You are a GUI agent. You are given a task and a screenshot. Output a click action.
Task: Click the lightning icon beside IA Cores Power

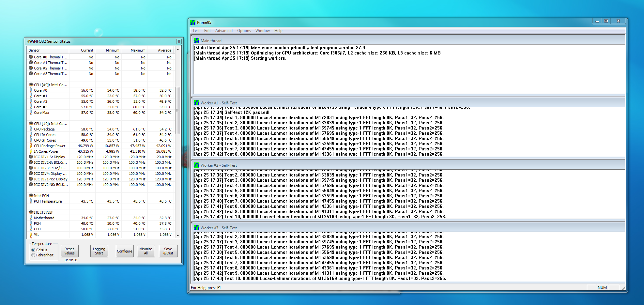coord(31,151)
